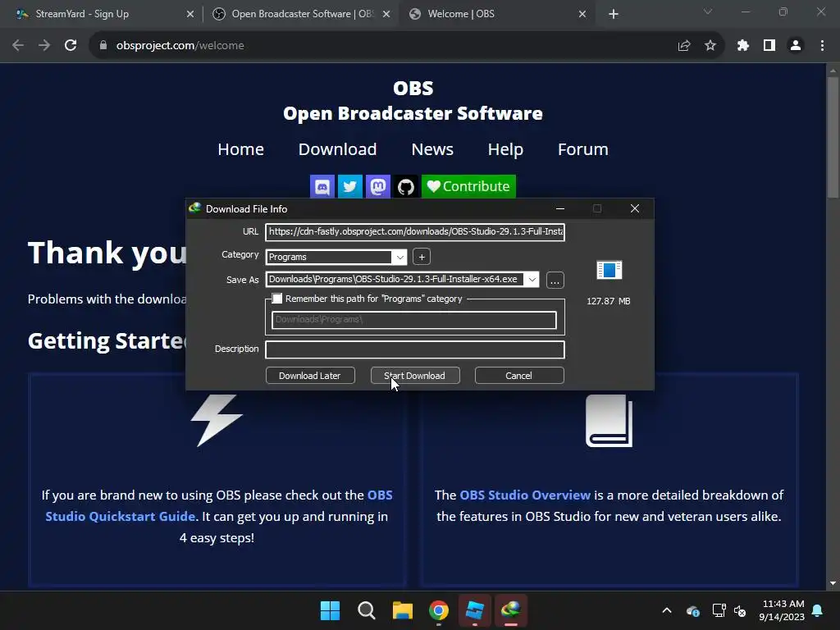Open tab search chevron in Chrome title bar
The image size is (840, 630).
pos(708,11)
